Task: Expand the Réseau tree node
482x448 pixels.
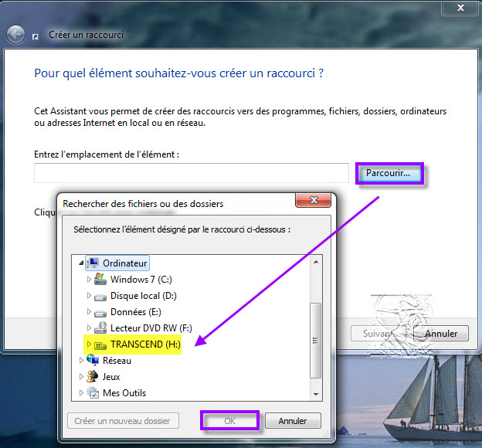Action: tap(81, 361)
